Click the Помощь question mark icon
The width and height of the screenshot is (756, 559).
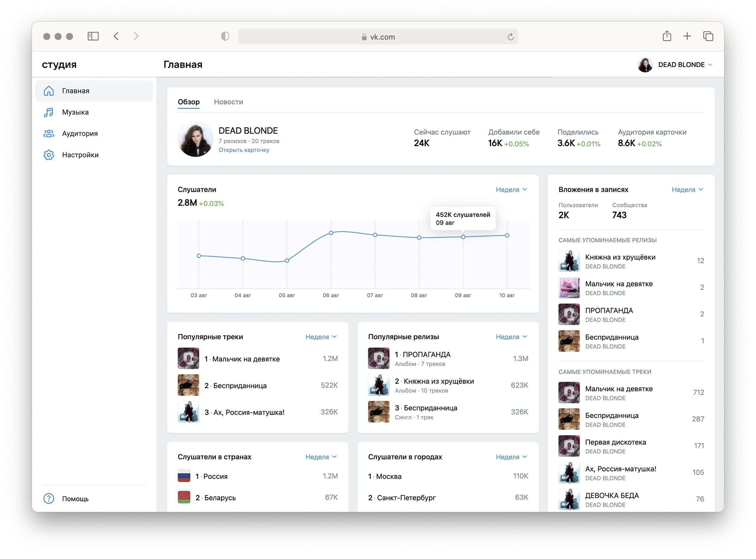tap(49, 498)
